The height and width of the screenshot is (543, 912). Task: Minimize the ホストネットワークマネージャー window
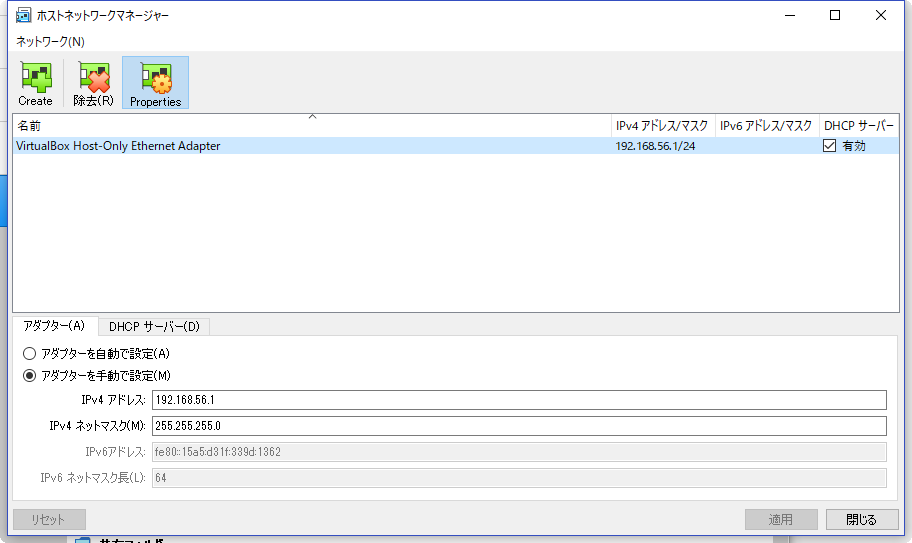point(790,15)
